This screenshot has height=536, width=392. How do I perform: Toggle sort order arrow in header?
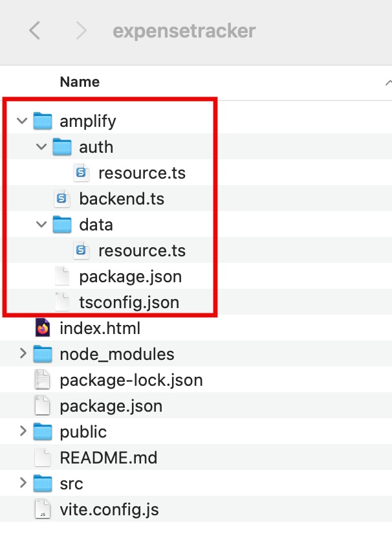pos(389,82)
